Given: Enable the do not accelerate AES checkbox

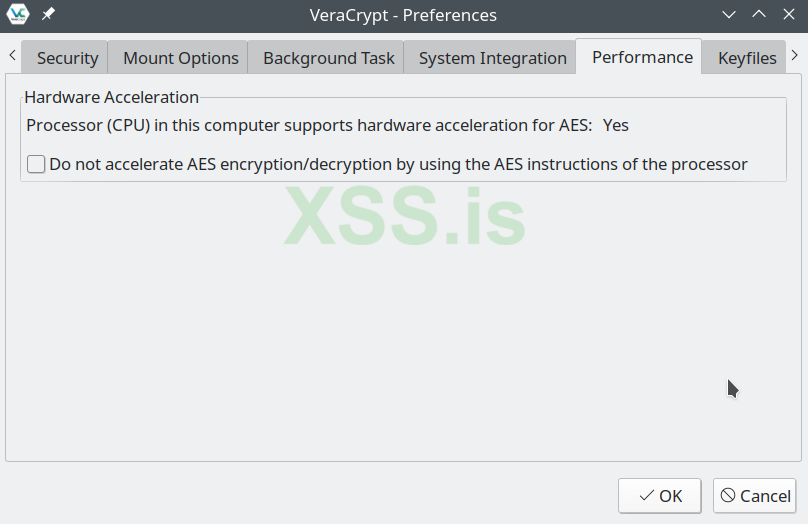Looking at the screenshot, I should pos(37,164).
